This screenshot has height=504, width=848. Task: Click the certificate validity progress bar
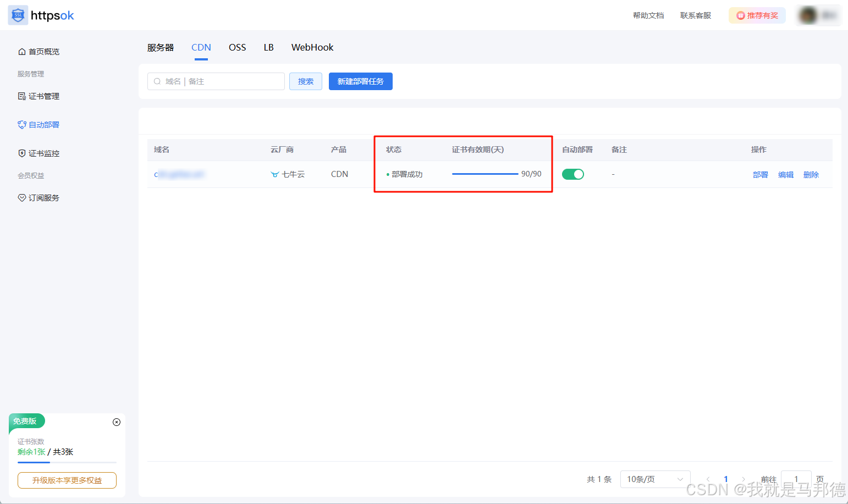(x=484, y=174)
